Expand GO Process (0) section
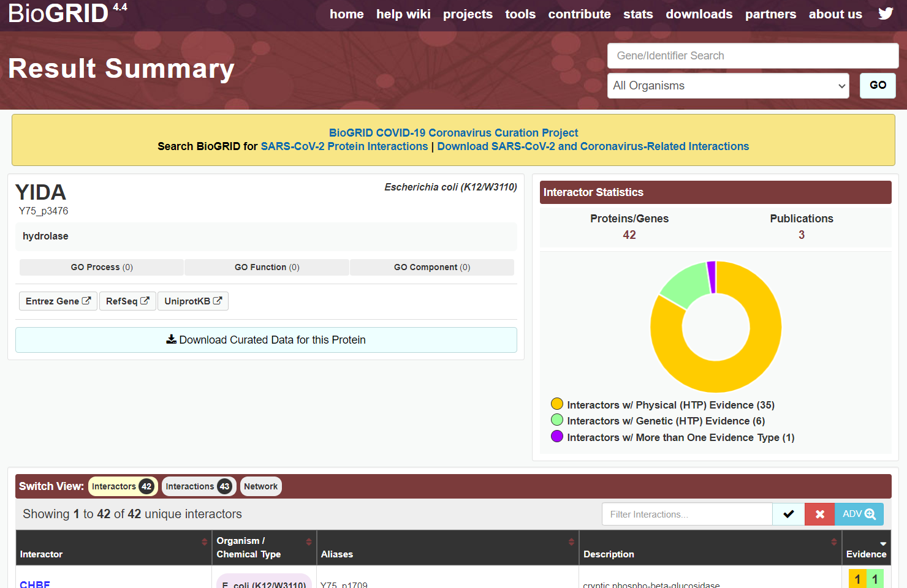 point(102,267)
